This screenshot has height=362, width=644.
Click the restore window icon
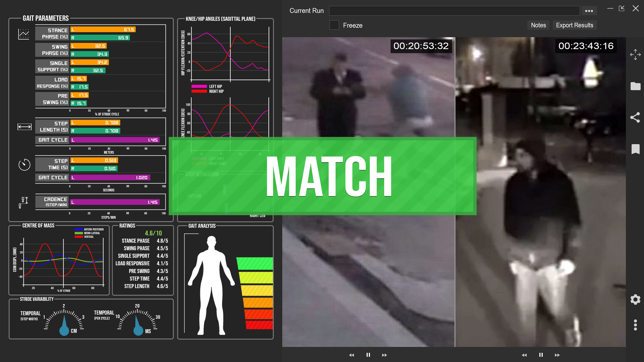pos(622,9)
